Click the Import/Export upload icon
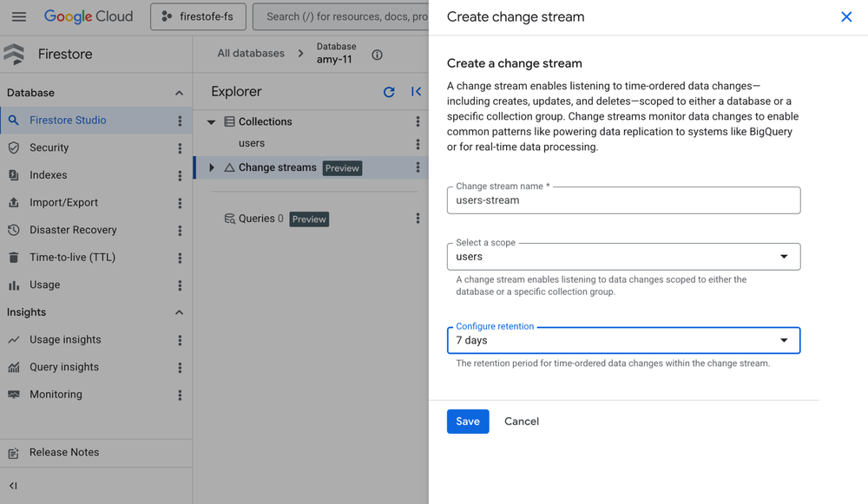The height and width of the screenshot is (504, 868). [x=14, y=202]
